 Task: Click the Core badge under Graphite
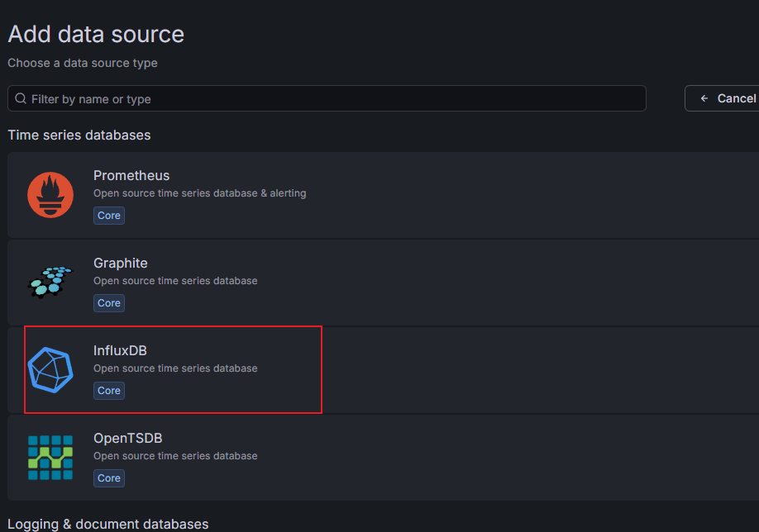(x=109, y=303)
